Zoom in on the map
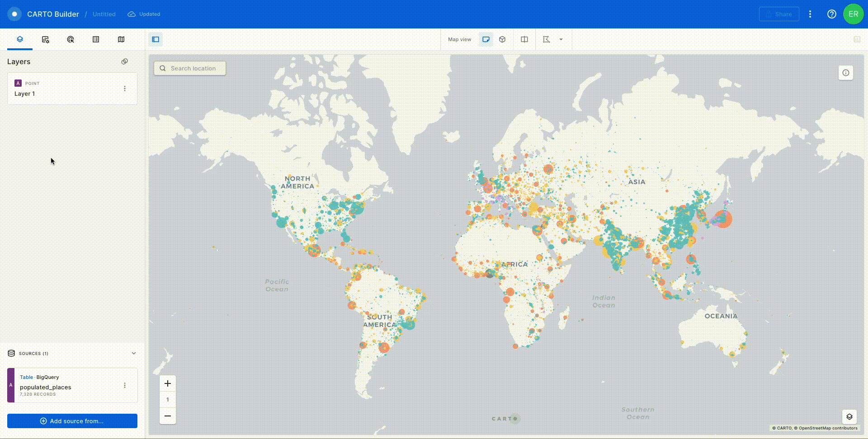Image resolution: width=868 pixels, height=439 pixels. coord(168,383)
